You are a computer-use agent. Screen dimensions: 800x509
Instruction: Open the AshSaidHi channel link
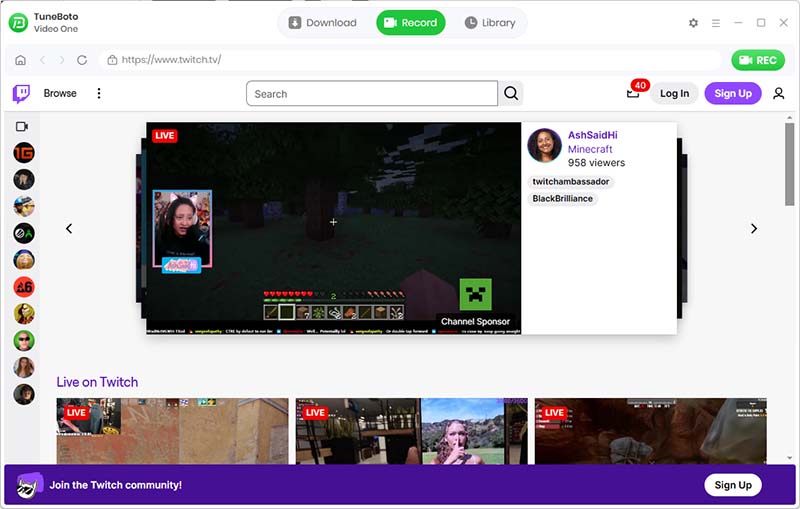coord(592,135)
